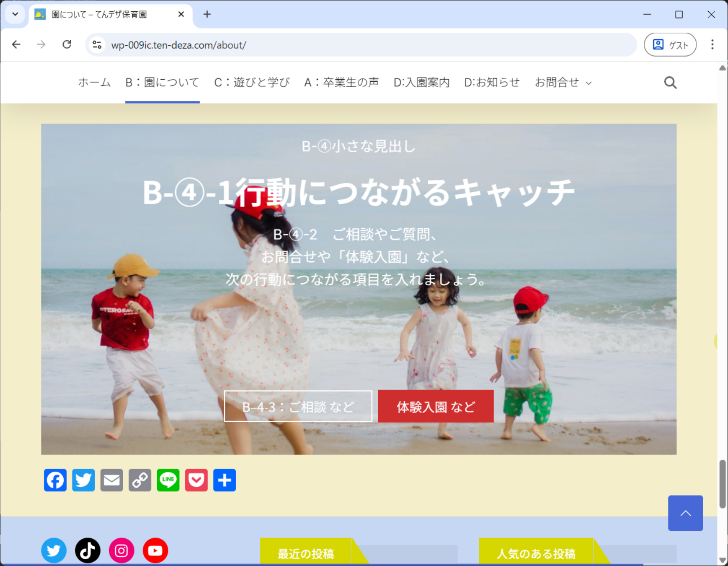Go to C：遊びと学び menu item
The image size is (728, 566).
coord(252,83)
